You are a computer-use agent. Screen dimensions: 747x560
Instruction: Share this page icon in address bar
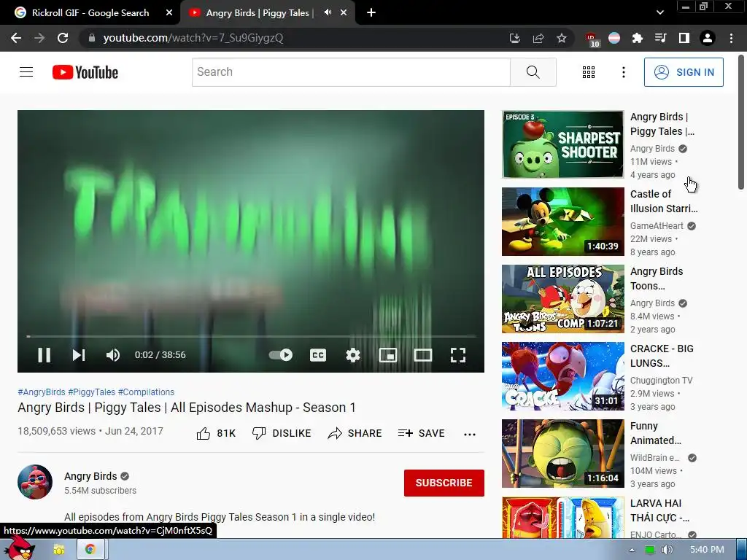[538, 38]
